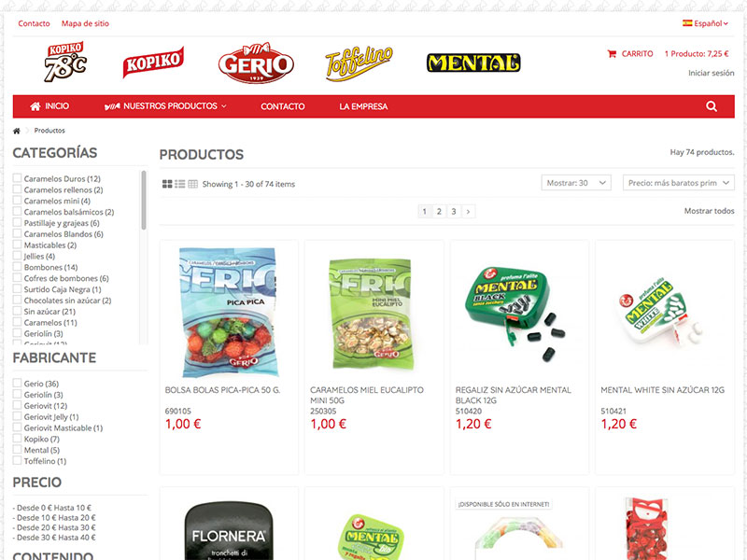Check the Kopiko (7) manufacturer box
Image resolution: width=747 pixels, height=560 pixels.
tap(17, 439)
